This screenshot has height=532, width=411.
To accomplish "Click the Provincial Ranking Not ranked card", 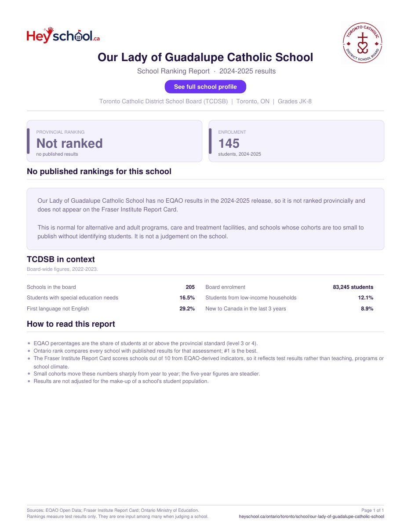I will click(114, 141).
